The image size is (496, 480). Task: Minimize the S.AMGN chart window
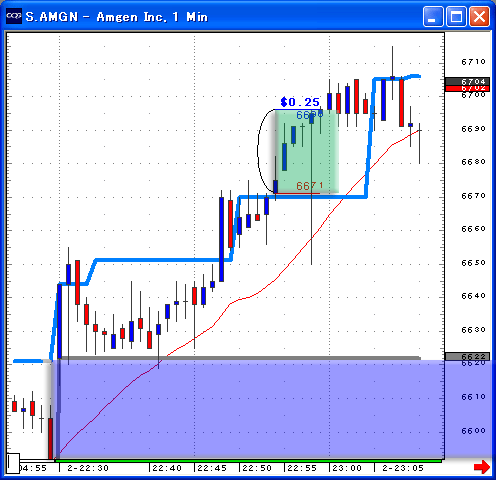tap(433, 16)
